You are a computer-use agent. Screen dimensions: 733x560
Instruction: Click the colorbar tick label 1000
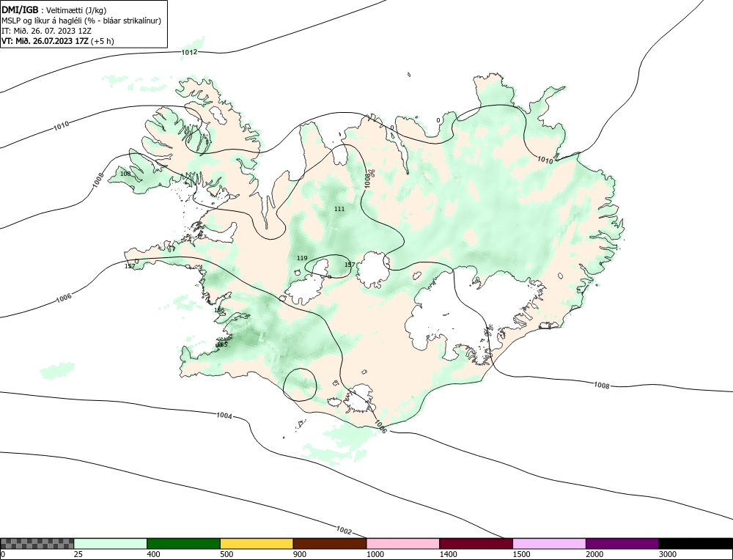point(375,554)
